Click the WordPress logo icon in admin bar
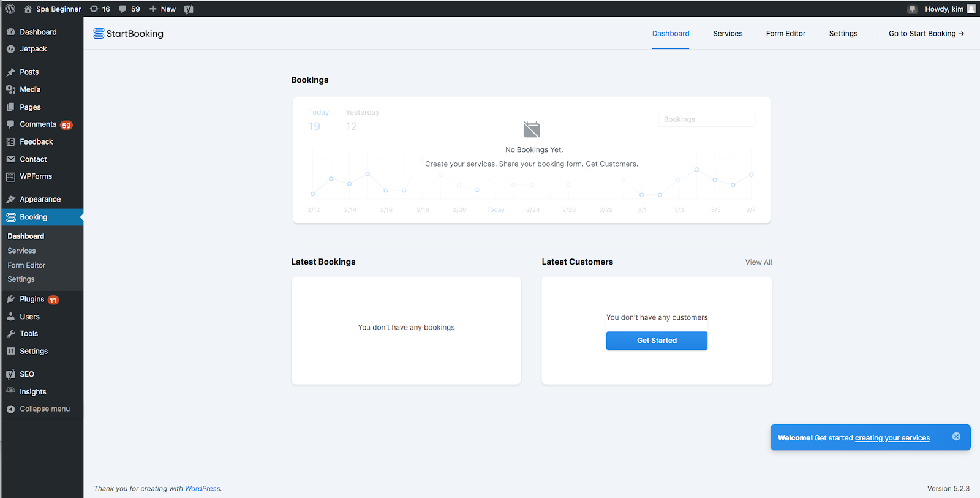This screenshot has height=498, width=980. point(10,9)
